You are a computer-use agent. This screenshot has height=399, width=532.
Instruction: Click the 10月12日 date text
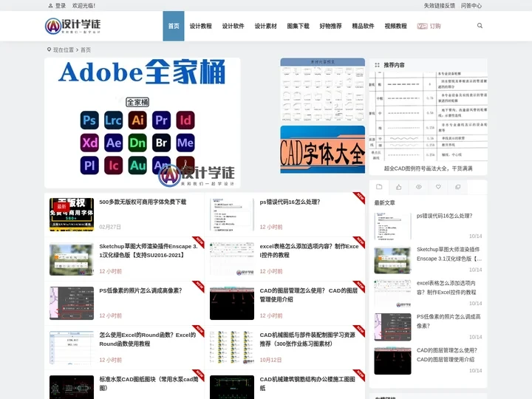coord(270,360)
